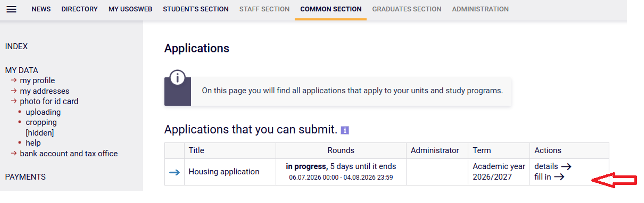
Task: Open the Housing application title
Action: pyautogui.click(x=224, y=172)
